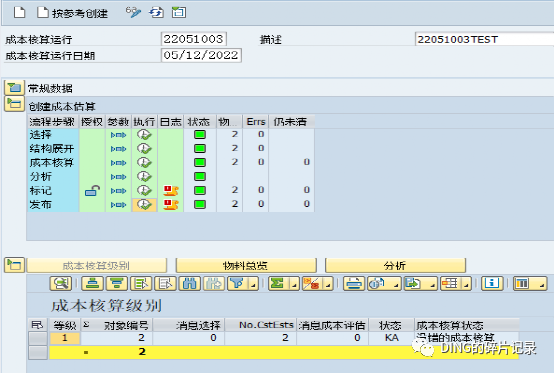Click the deselect-all rows toolbar icon
The height and width of the screenshot is (373, 554).
pyautogui.click(x=165, y=283)
